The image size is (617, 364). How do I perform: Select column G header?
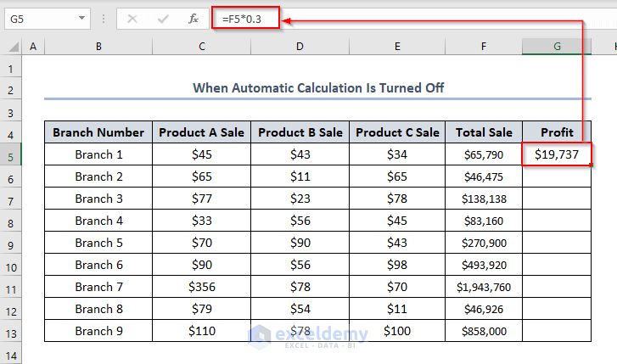point(557,47)
